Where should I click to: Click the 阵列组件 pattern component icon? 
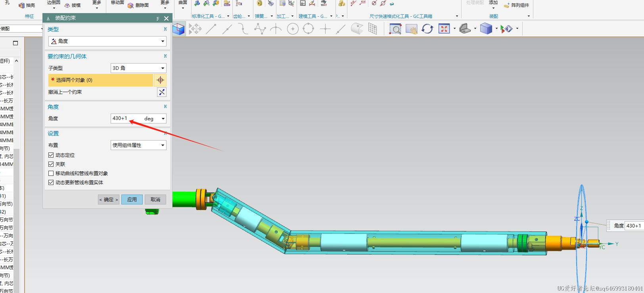point(507,6)
